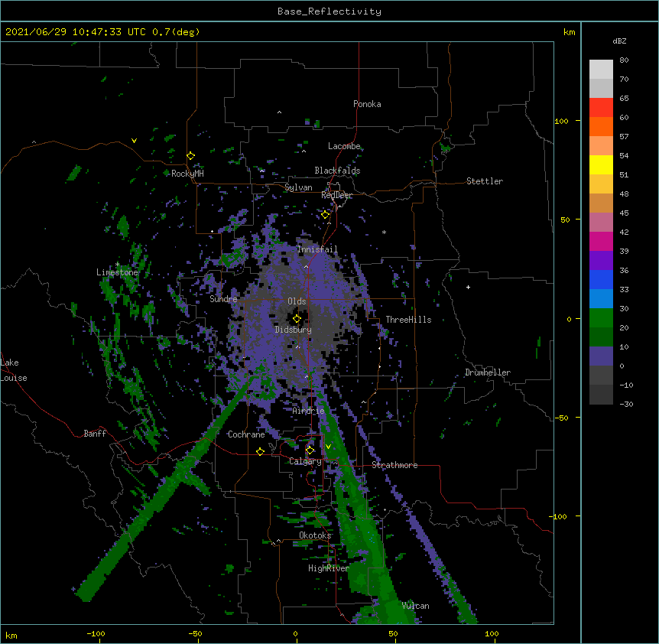This screenshot has height=644, width=659.
Task: Click the yellow V marker east of Calgary
Action: coord(328,447)
